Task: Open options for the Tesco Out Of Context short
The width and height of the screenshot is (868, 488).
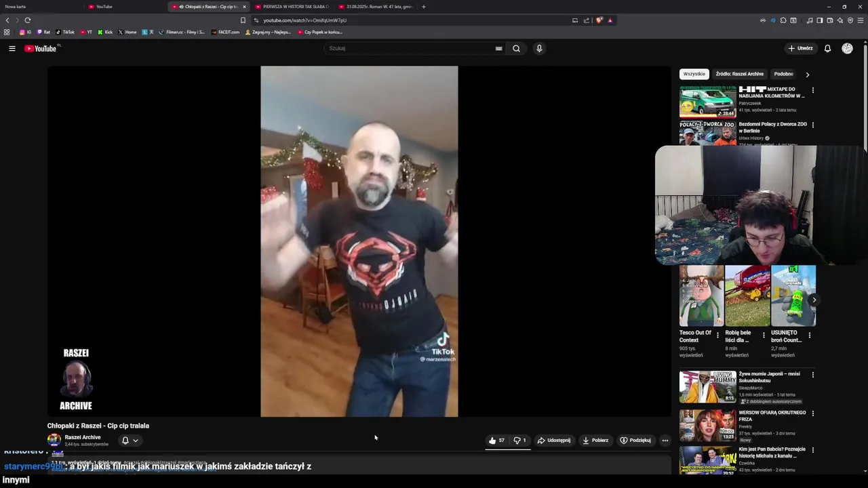Action: pyautogui.click(x=717, y=335)
